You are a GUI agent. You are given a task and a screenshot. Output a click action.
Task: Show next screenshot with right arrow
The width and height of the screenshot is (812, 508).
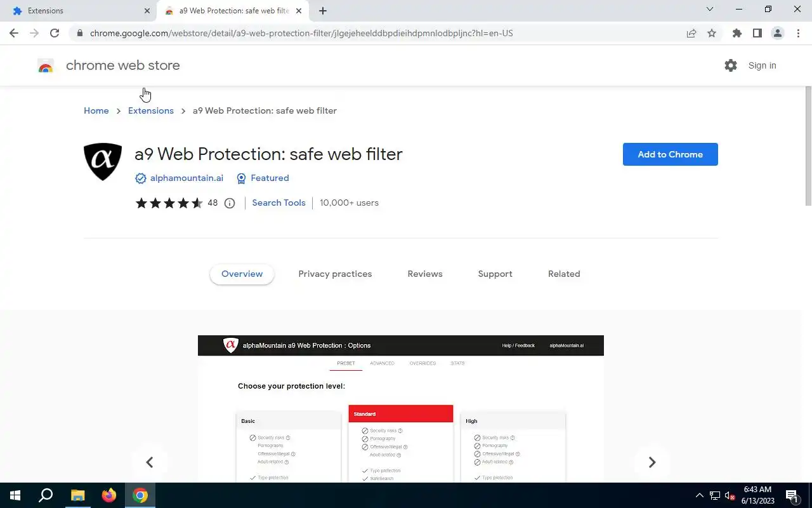(652, 462)
